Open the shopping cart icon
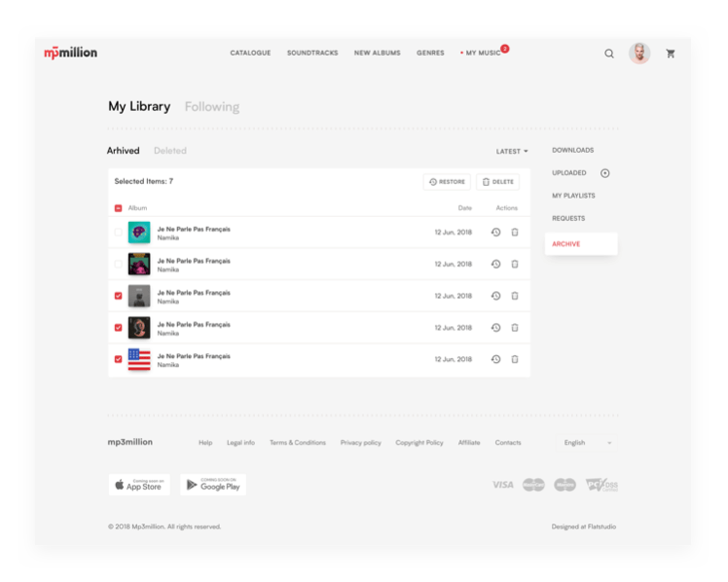 pyautogui.click(x=671, y=54)
